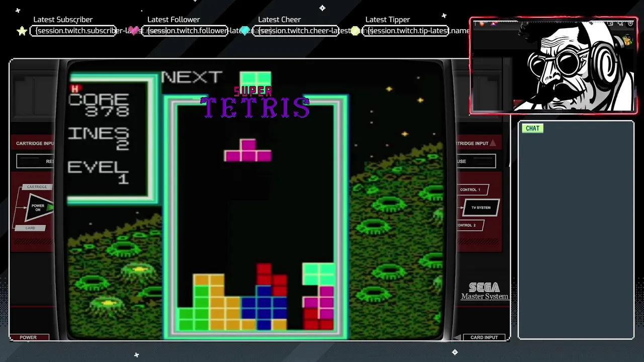This screenshot has width=644, height=362.
Task: Click the red H marker above the score
Action: pos(75,89)
